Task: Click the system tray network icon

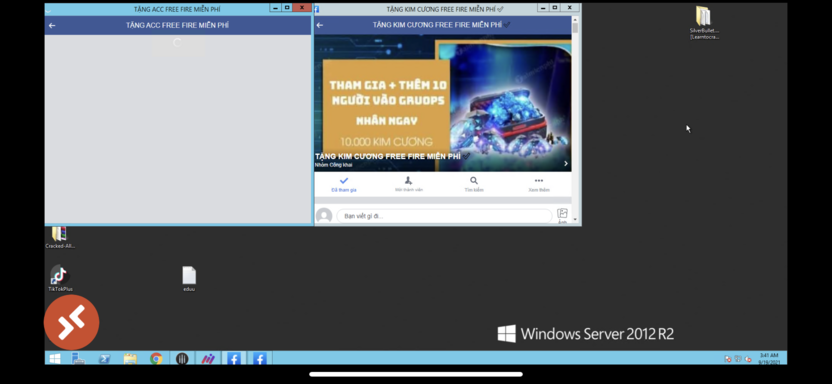Action: click(738, 359)
